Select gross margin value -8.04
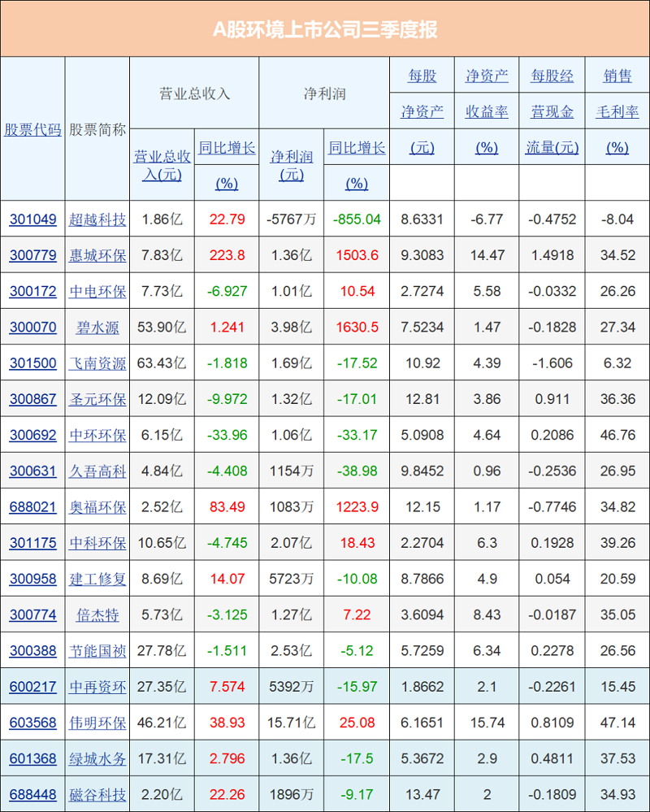The image size is (650, 812). point(617,219)
